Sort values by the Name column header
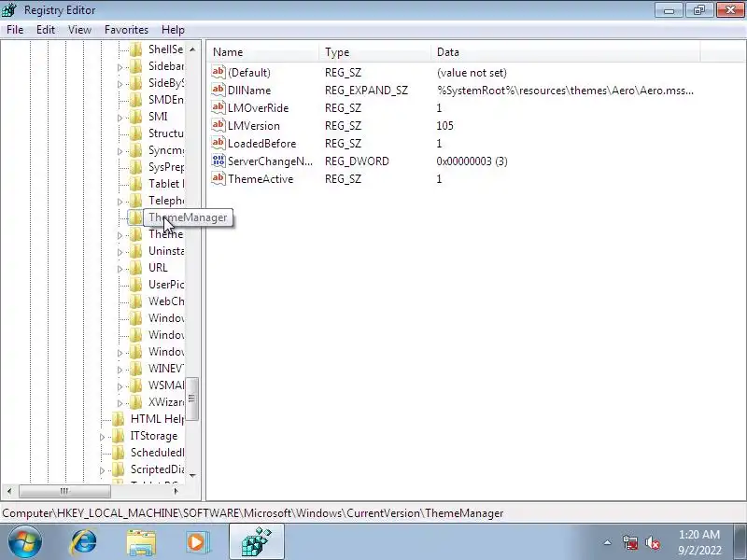Viewport: 747px width, 560px height. (x=263, y=52)
